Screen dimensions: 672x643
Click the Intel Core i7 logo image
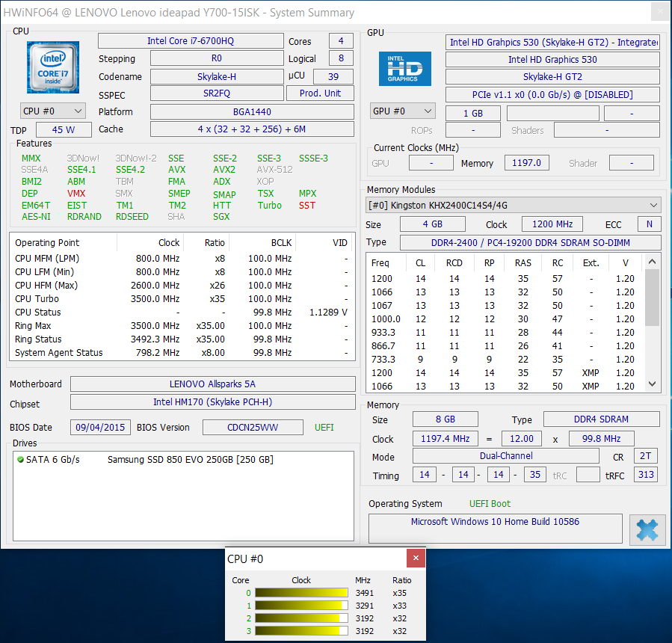(53, 67)
